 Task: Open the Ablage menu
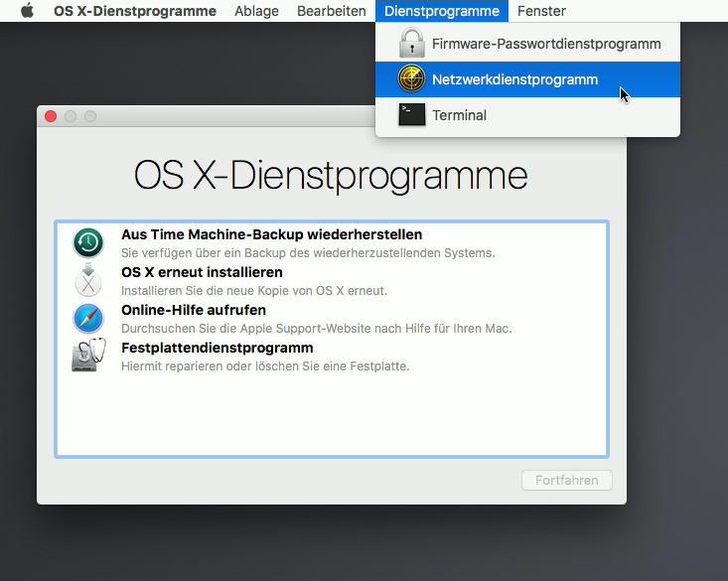[x=256, y=11]
